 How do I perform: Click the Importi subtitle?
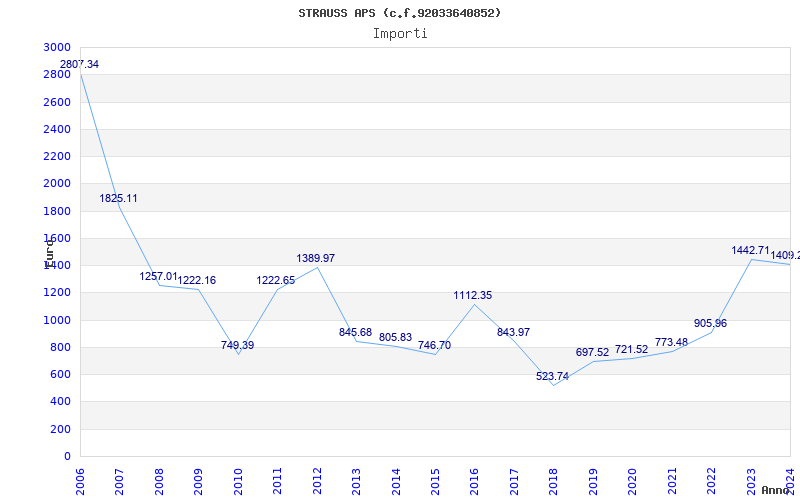[x=400, y=34]
